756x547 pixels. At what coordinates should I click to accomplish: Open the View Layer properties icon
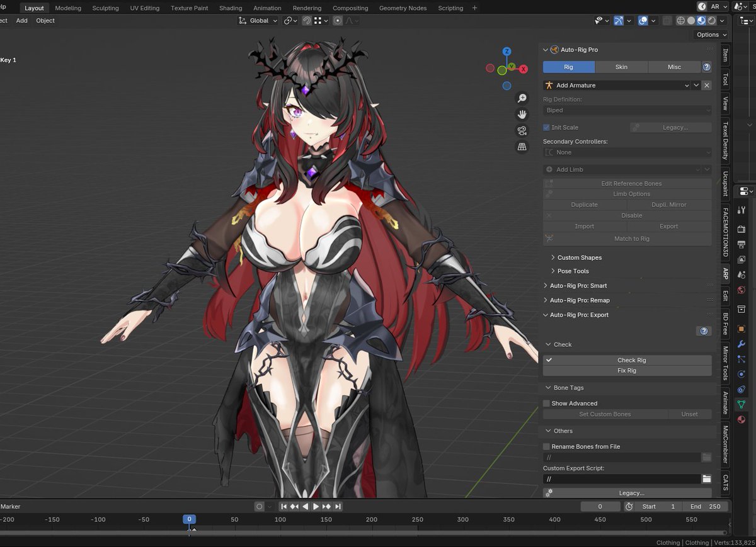[x=742, y=259]
